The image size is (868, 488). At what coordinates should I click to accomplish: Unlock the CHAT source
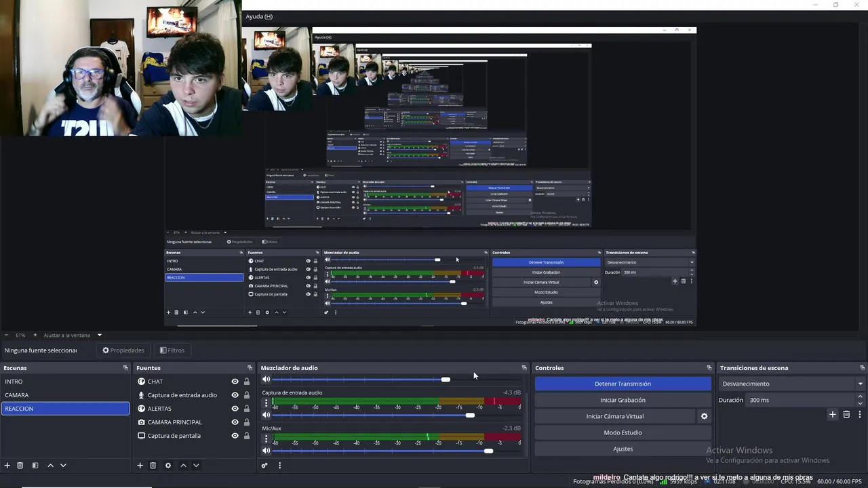coord(247,382)
